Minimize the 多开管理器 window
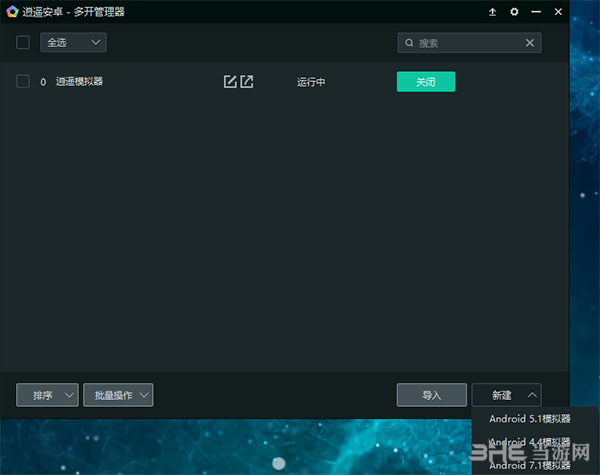The height and width of the screenshot is (475, 600). (x=536, y=12)
